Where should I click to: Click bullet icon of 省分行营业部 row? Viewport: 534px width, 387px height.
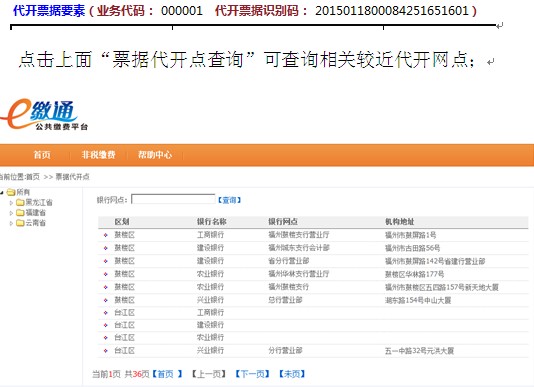pyautogui.click(x=106, y=261)
